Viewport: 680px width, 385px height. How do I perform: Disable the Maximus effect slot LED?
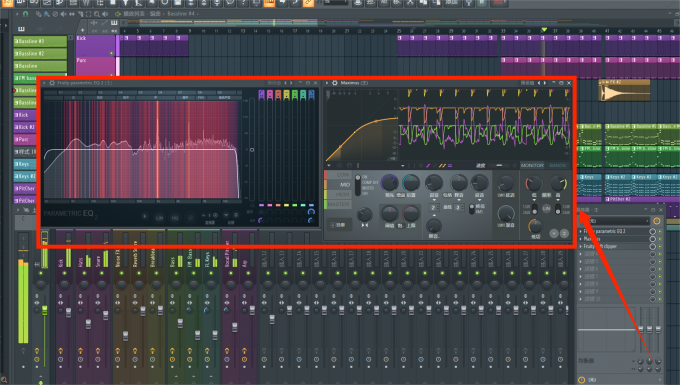(x=660, y=239)
